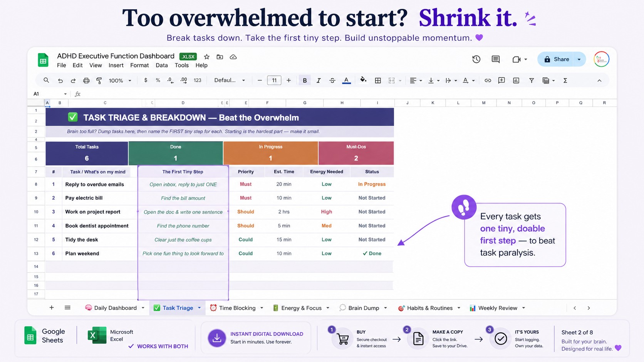This screenshot has height=362, width=644.
Task: Open version history clock icon
Action: pos(476,59)
